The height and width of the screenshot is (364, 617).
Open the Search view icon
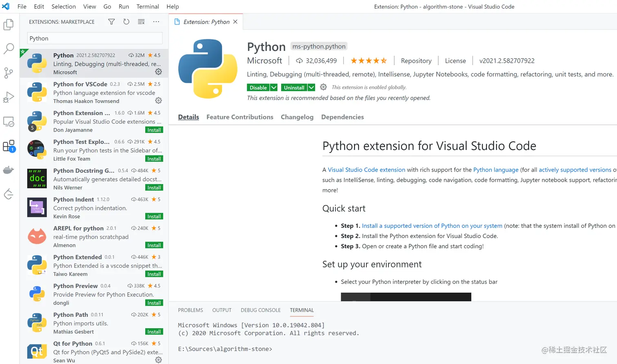click(x=9, y=49)
